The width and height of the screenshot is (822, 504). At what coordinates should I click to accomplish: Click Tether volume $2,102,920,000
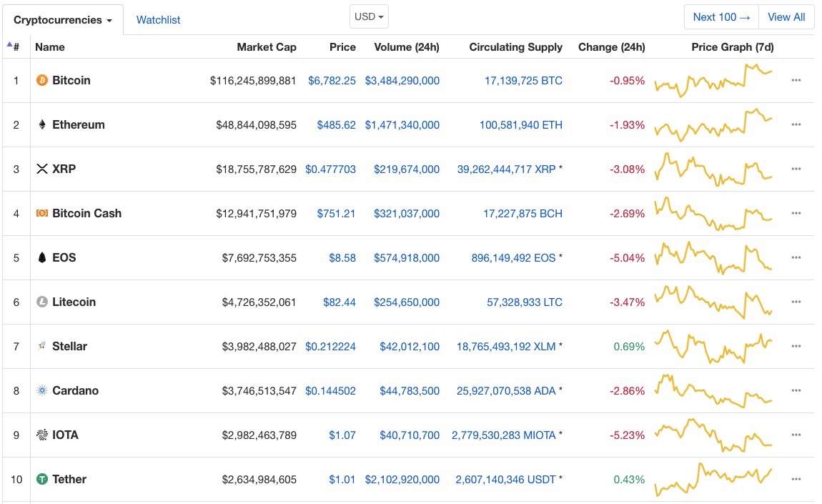[402, 480]
